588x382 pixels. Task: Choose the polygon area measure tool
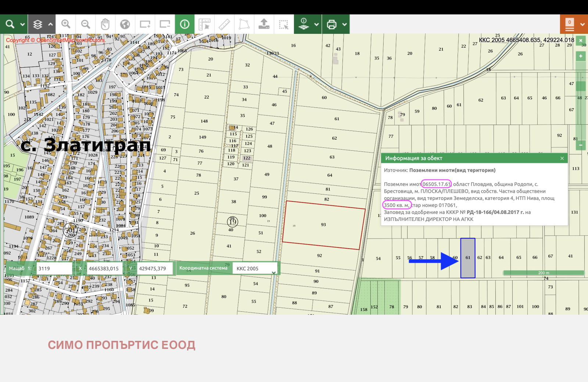click(x=244, y=24)
